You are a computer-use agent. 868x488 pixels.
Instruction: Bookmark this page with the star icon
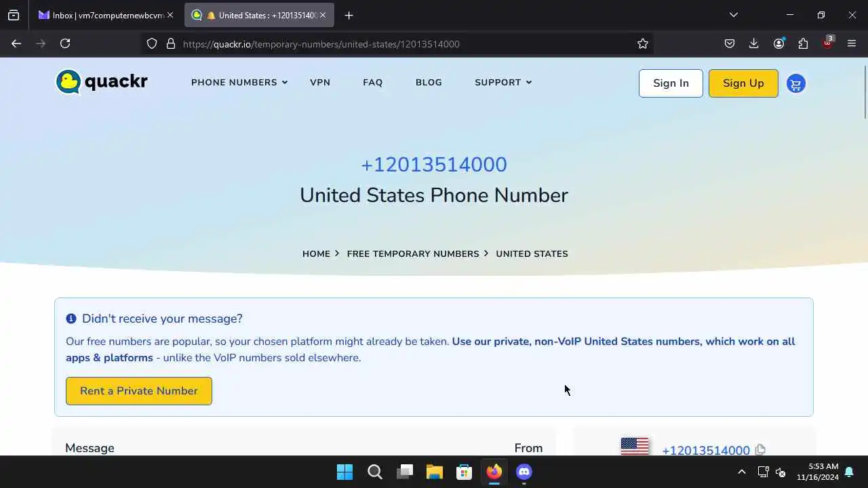click(643, 44)
